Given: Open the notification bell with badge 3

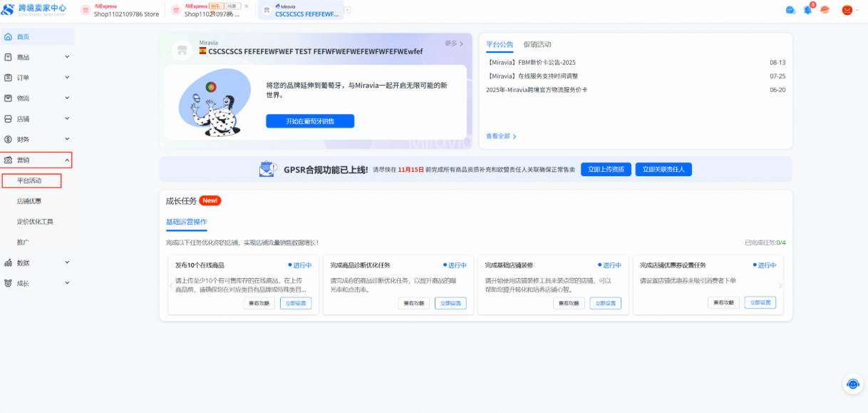Looking at the screenshot, I should click(806, 9).
